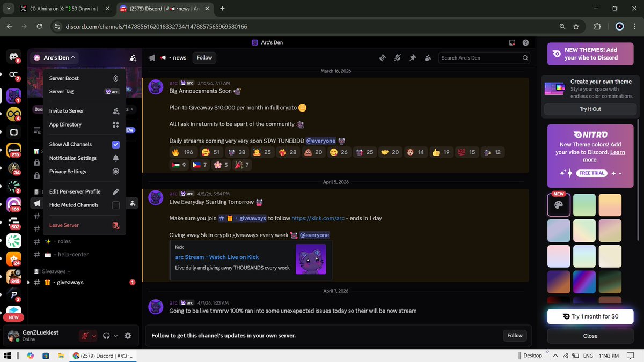Open microphone input options arrow
644x362 pixels.
pos(94,336)
